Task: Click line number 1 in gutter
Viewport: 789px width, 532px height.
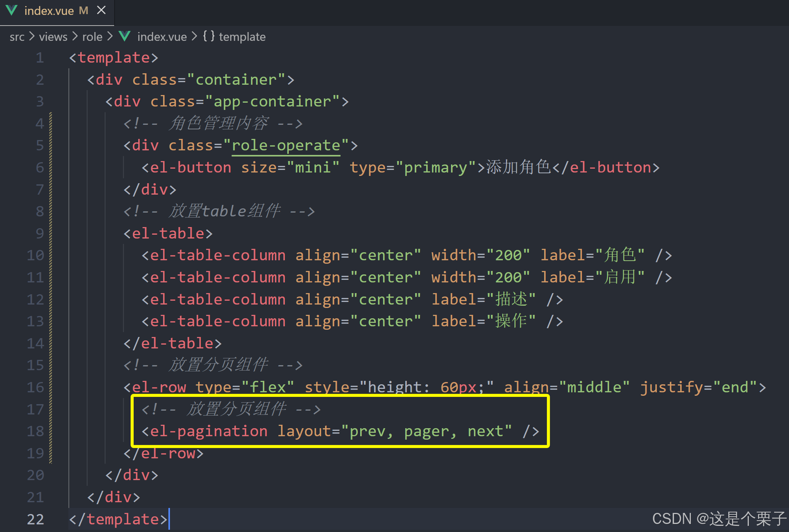Action: coord(40,58)
